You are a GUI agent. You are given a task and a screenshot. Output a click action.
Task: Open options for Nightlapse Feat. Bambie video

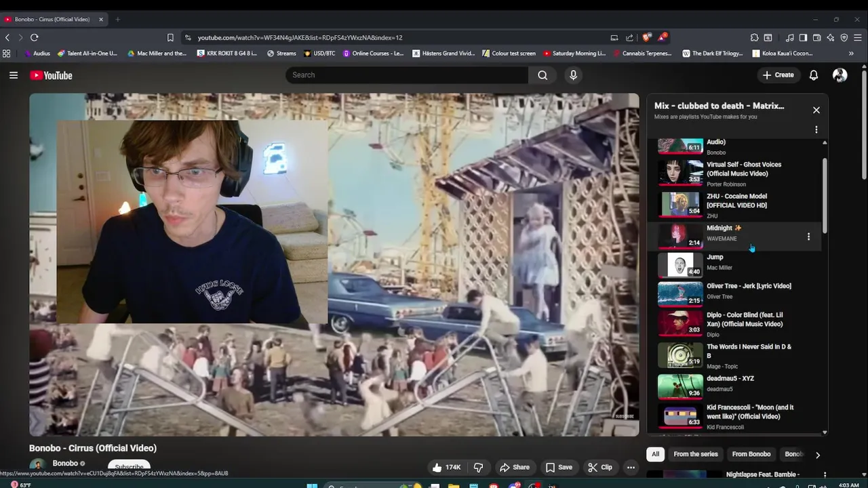(825, 475)
